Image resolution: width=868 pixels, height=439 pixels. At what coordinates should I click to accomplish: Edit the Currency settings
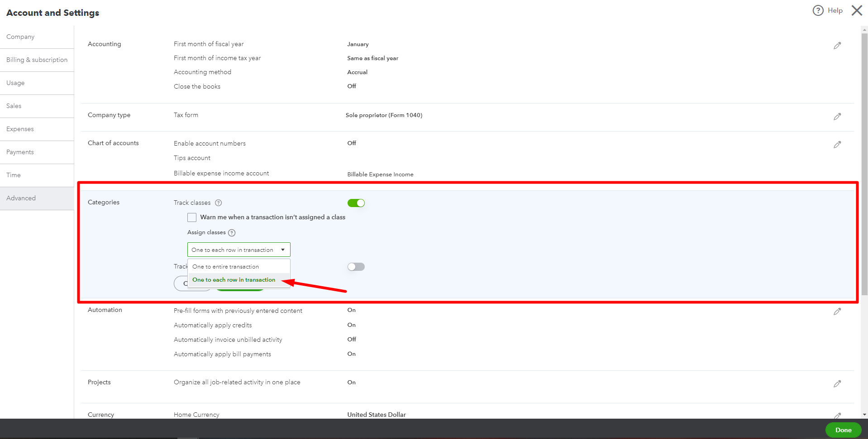(x=837, y=415)
